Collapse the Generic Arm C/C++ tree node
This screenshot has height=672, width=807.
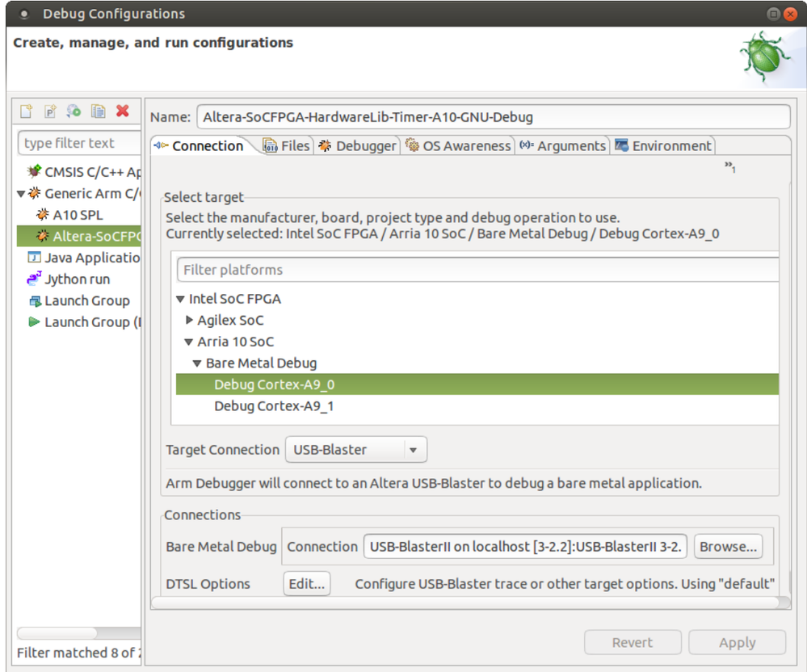pos(20,194)
